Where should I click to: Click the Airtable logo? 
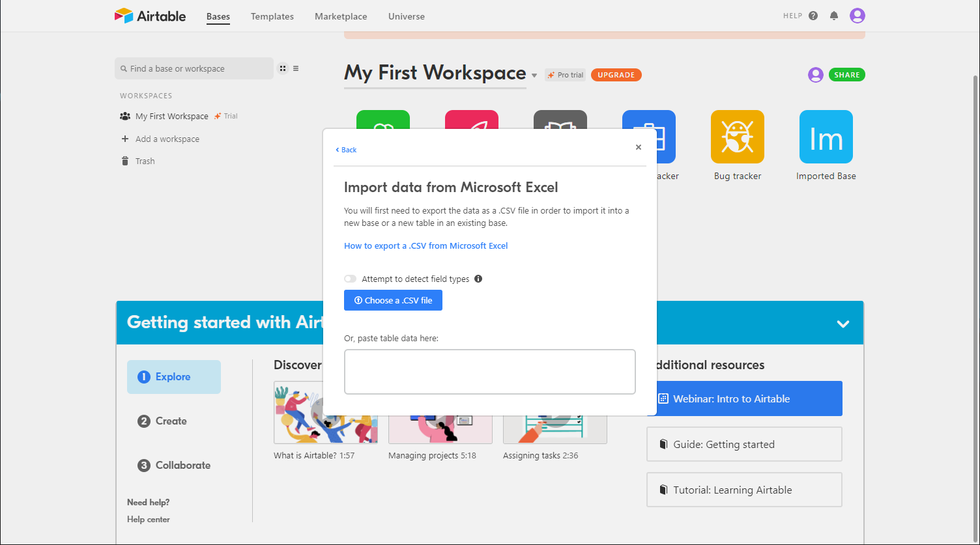150,16
